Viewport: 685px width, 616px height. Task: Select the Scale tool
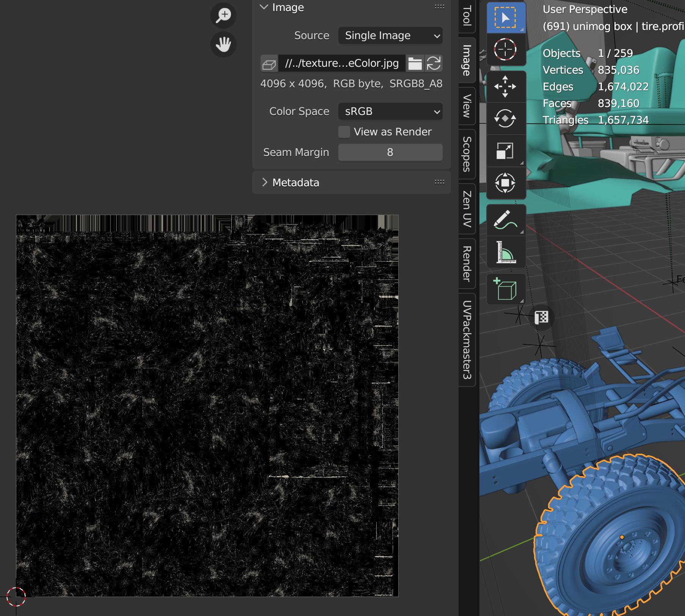click(x=506, y=151)
